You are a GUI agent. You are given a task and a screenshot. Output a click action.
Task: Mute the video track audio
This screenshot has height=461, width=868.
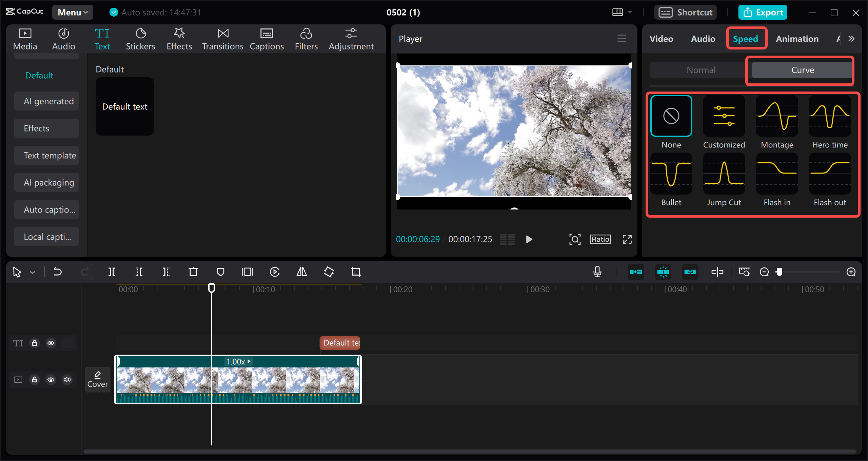tap(67, 380)
